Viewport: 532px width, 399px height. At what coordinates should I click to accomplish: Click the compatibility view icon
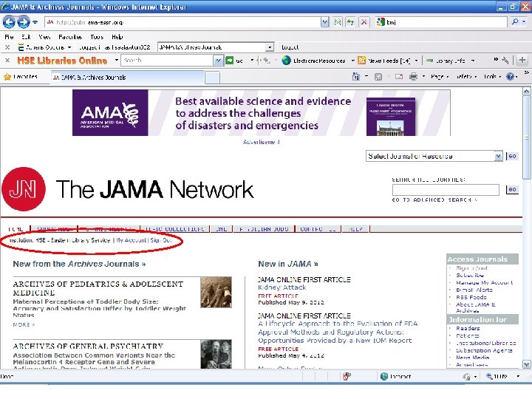(338, 22)
